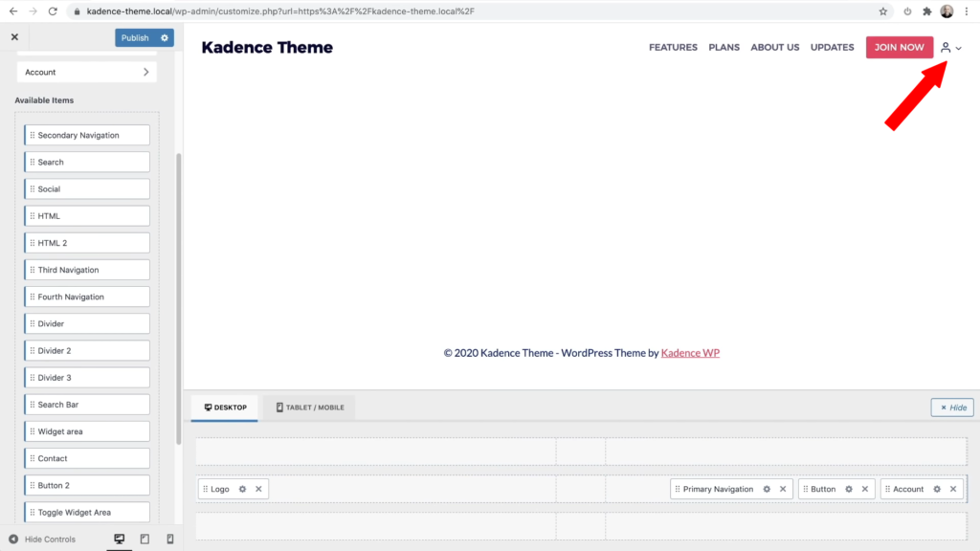Open PLANS menu link in preview
980x551 pixels.
click(724, 48)
